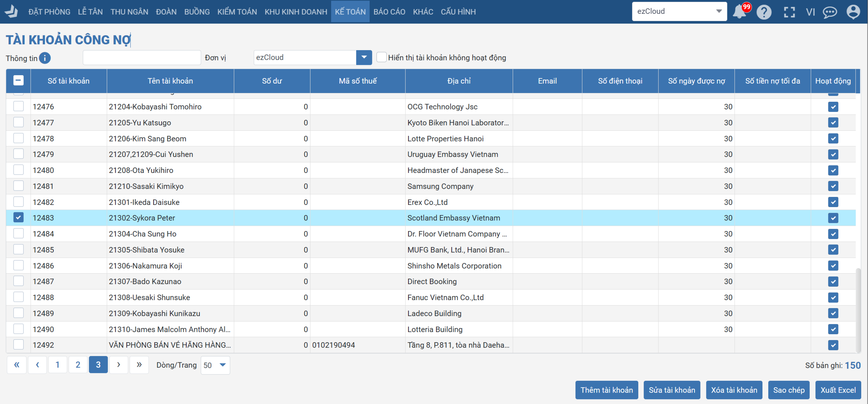This screenshot has height=404, width=868.
Task: Open the Dòng/Trang rows per page dropdown
Action: (215, 365)
